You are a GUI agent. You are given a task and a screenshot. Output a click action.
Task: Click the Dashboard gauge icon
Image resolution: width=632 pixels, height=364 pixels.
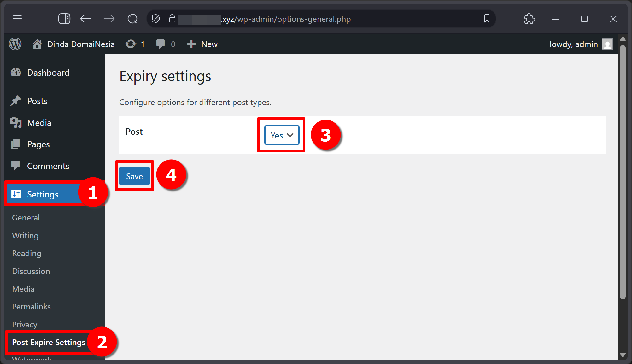click(16, 73)
